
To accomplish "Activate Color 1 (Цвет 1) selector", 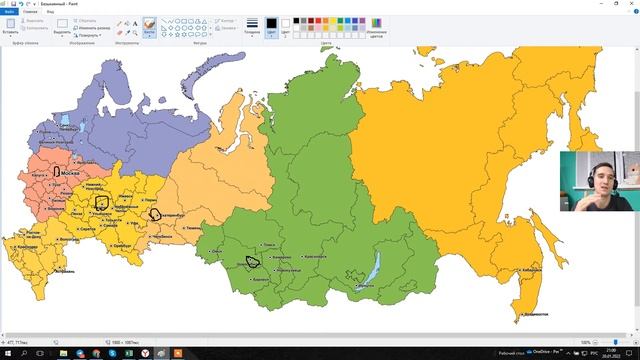I will [271, 28].
